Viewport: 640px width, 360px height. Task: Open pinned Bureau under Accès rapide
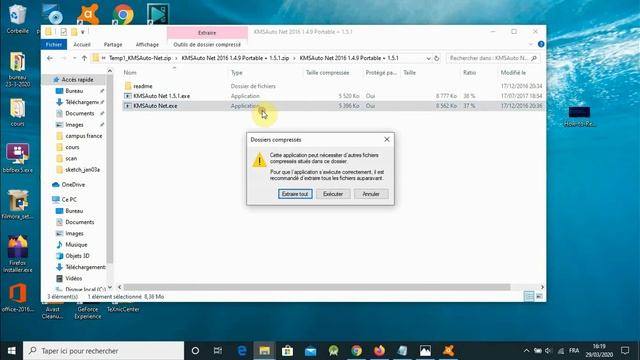point(74,91)
